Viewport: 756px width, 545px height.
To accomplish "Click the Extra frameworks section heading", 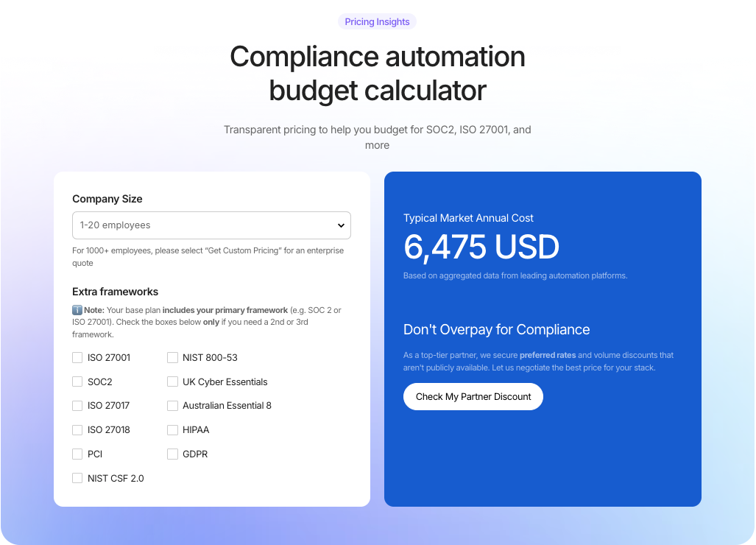I will point(115,292).
